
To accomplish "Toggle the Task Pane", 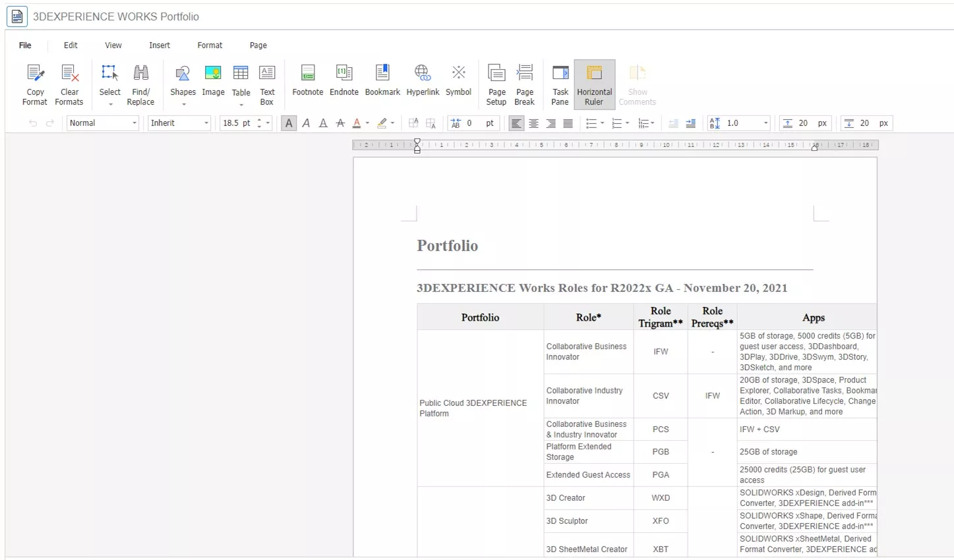I will tap(560, 84).
